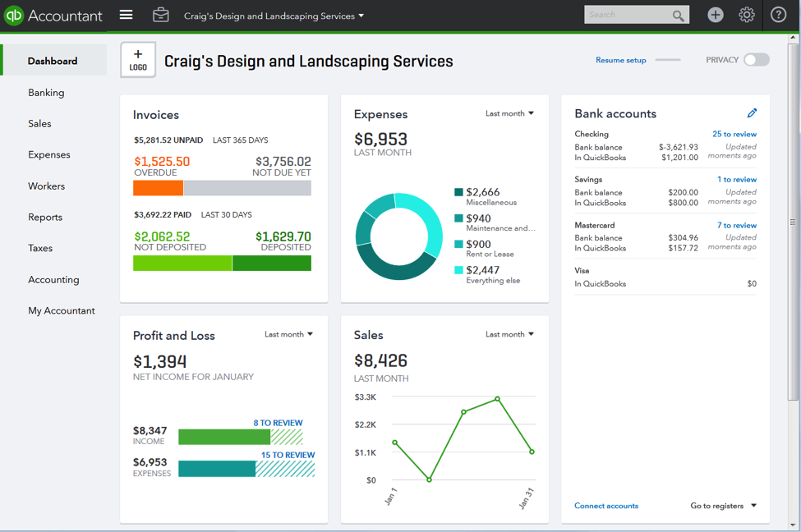Open the Help question mark icon
Screen dimensions: 801x532
(x=778, y=15)
